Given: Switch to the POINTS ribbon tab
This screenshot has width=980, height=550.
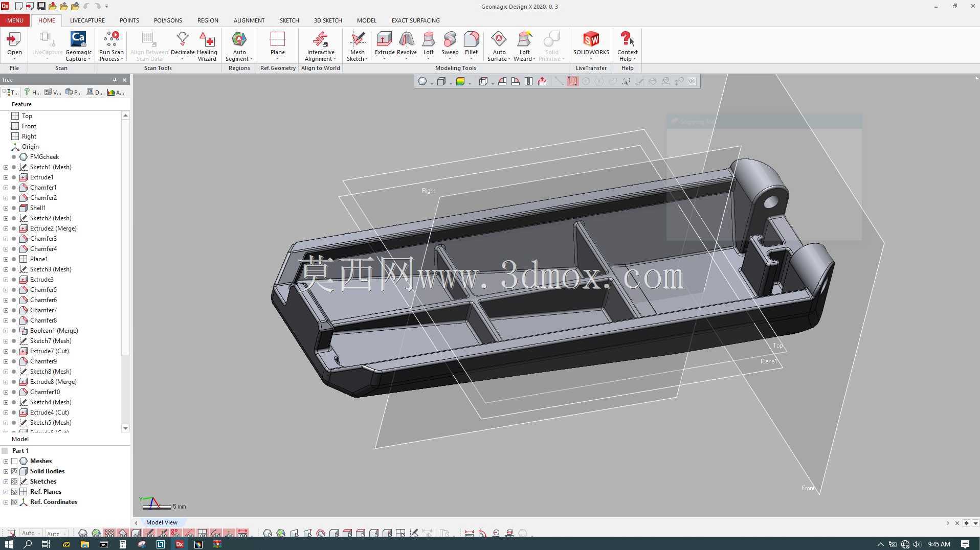Looking at the screenshot, I should point(129,20).
